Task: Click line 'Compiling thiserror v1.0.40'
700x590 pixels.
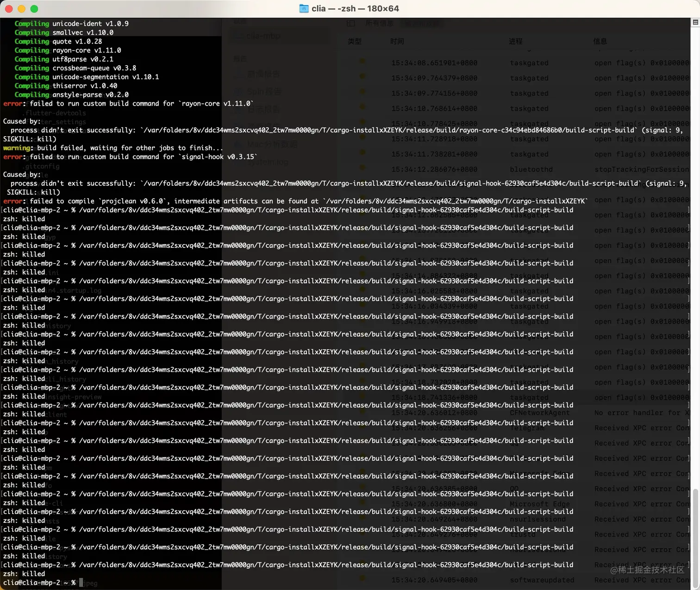Action: (x=66, y=86)
